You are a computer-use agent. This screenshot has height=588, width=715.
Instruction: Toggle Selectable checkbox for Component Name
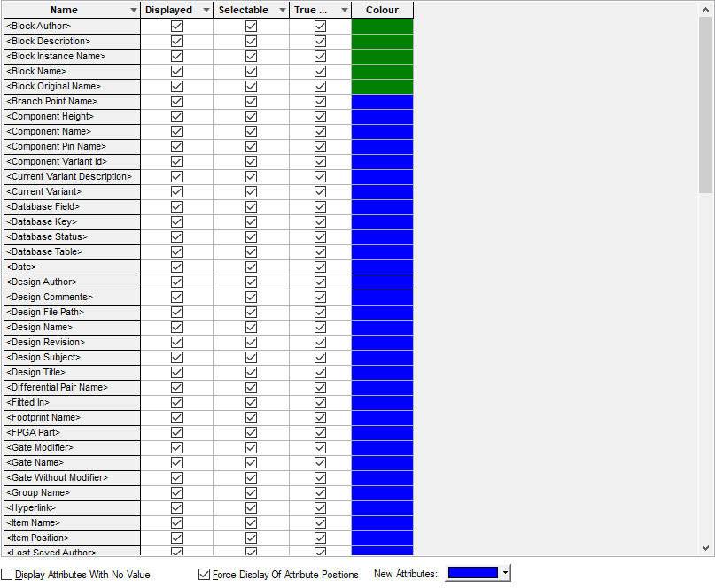pos(251,132)
